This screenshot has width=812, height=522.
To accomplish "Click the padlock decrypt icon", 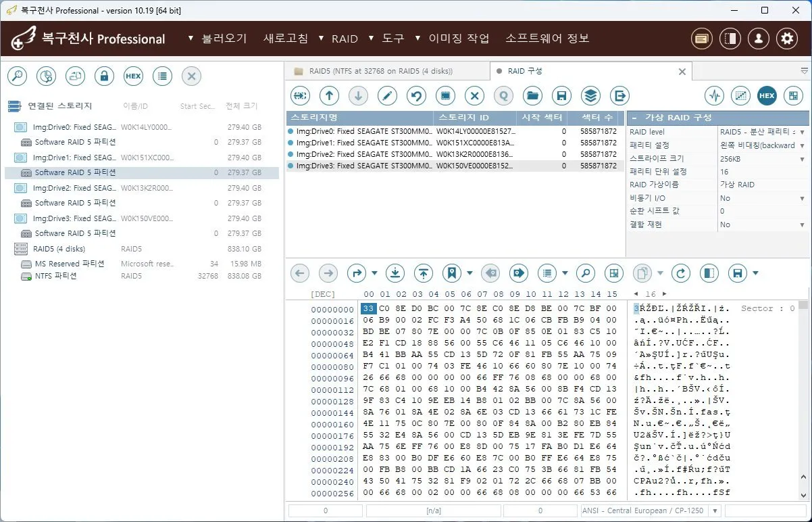I will point(104,76).
